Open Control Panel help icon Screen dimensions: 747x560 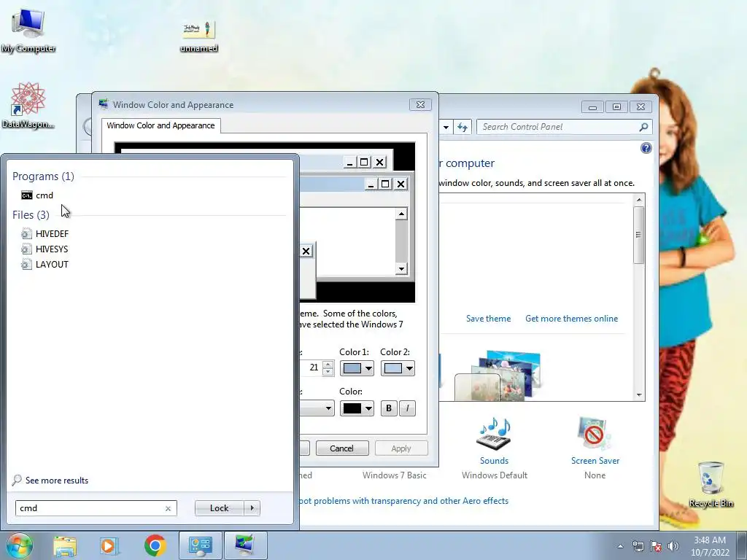tap(646, 148)
